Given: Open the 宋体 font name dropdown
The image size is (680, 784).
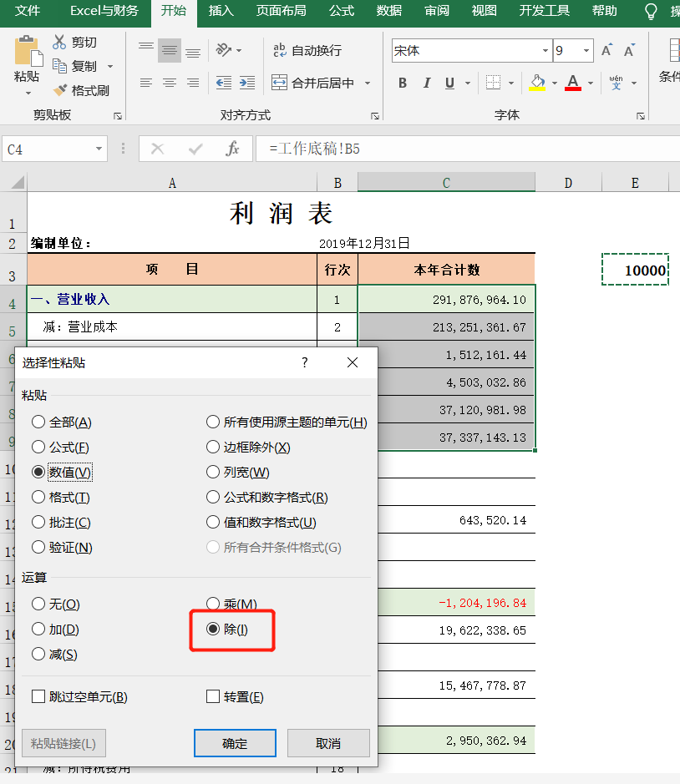Looking at the screenshot, I should tap(544, 51).
